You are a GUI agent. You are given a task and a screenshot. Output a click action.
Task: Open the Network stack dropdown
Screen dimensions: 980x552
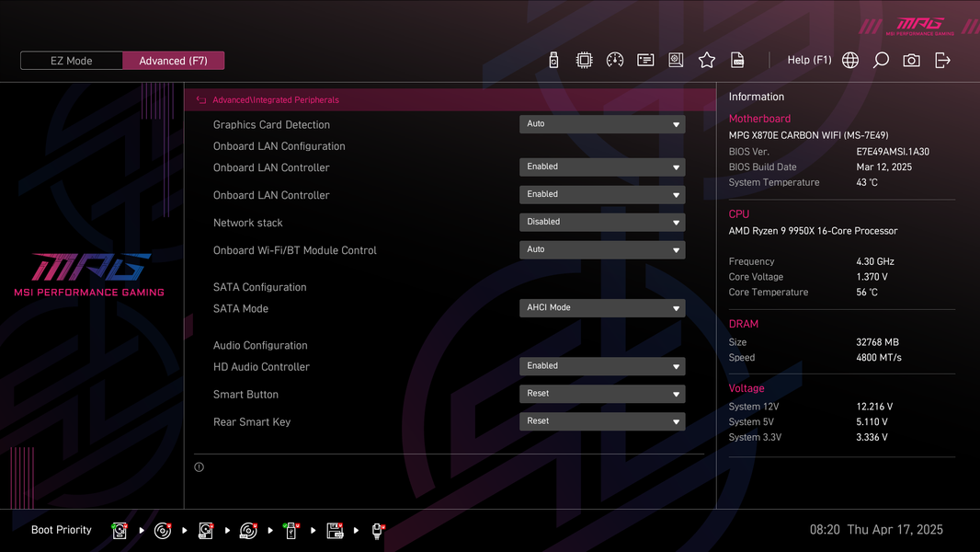[602, 222]
